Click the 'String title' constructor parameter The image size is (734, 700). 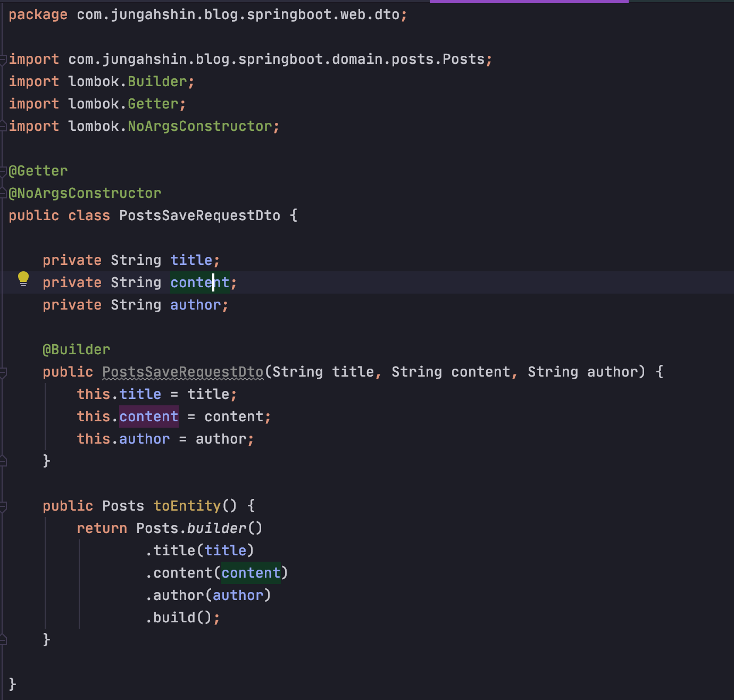[323, 372]
